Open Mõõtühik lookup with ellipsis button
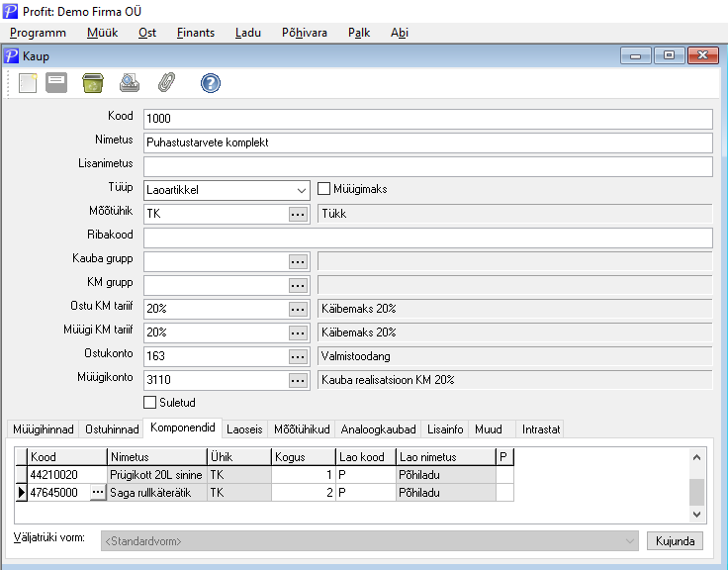The width and height of the screenshot is (728, 570). tap(298, 214)
